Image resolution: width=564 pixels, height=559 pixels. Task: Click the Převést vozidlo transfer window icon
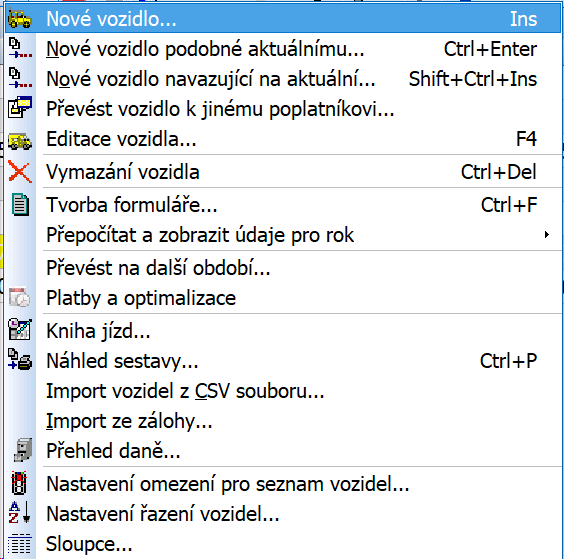(20, 108)
